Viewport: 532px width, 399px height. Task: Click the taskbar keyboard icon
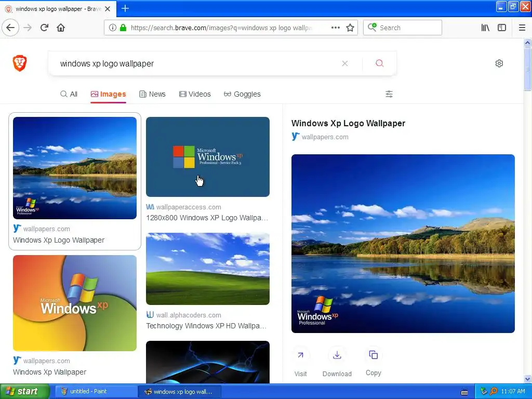point(464,392)
